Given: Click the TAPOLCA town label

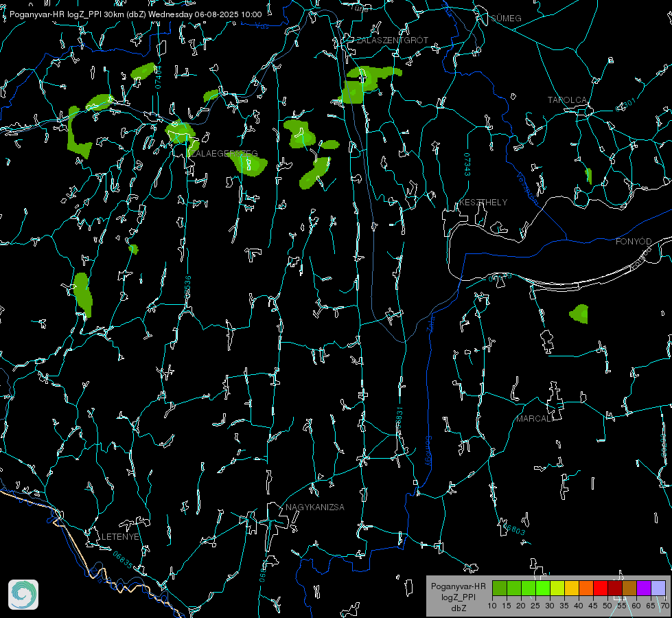Looking at the screenshot, I should 567,100.
